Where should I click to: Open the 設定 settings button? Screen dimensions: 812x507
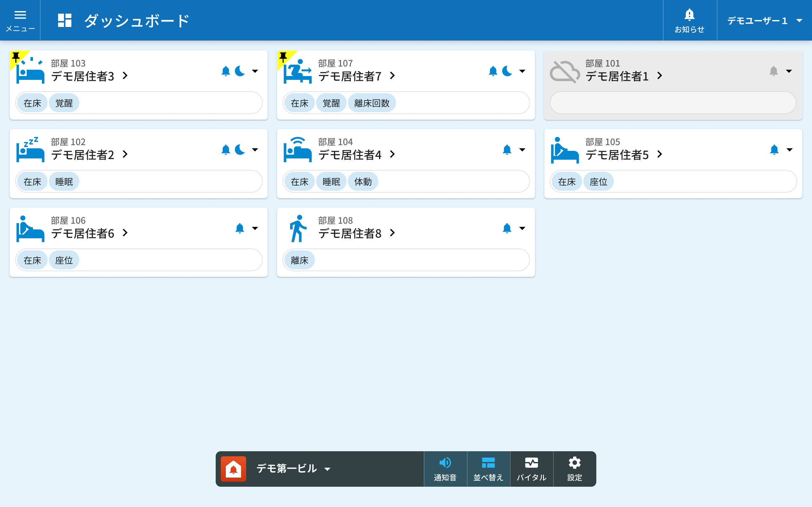(x=574, y=469)
